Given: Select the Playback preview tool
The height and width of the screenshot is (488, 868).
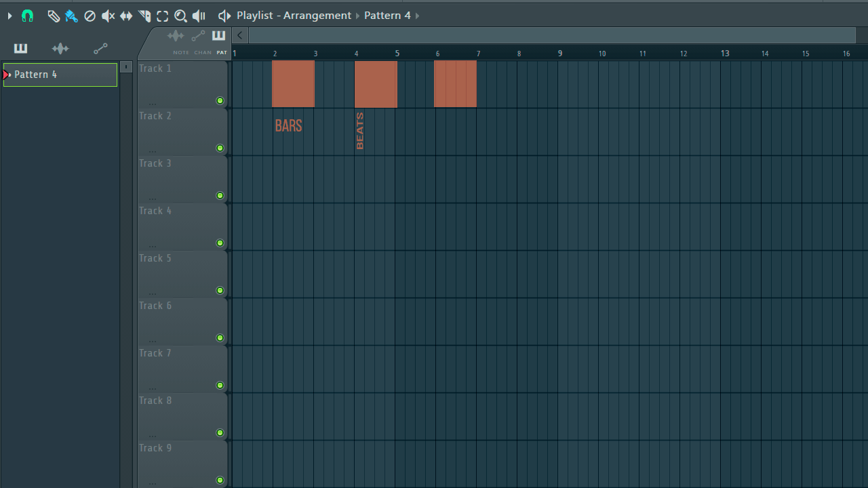Looking at the screenshot, I should pos(198,16).
